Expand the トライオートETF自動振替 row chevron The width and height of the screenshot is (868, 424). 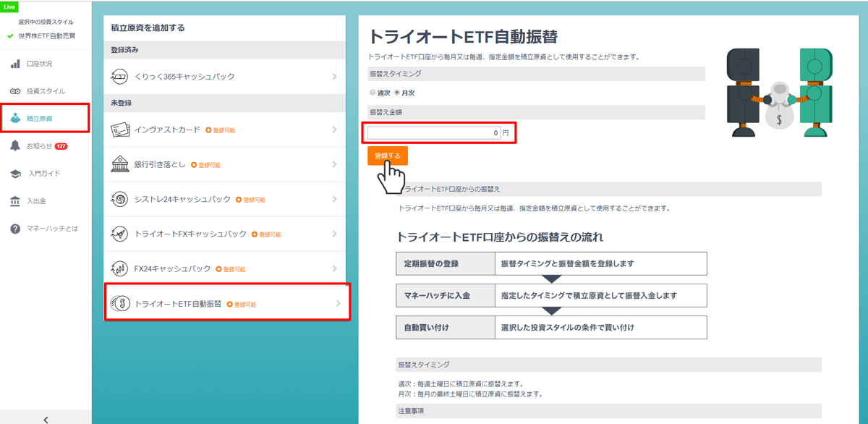point(338,304)
